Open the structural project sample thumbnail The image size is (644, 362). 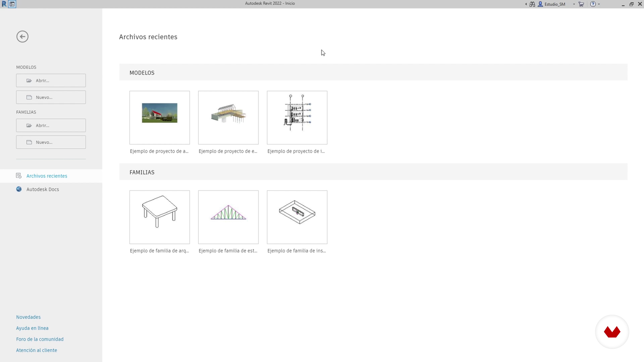228,118
